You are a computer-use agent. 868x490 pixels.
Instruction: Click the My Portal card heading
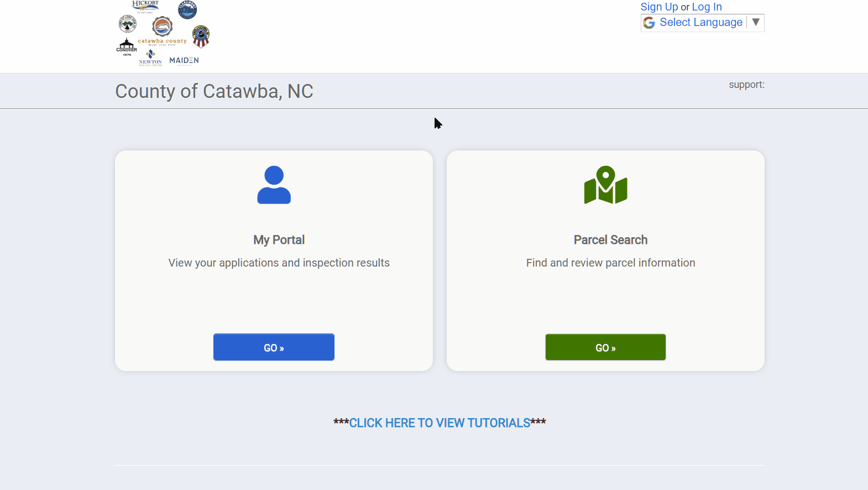point(279,240)
